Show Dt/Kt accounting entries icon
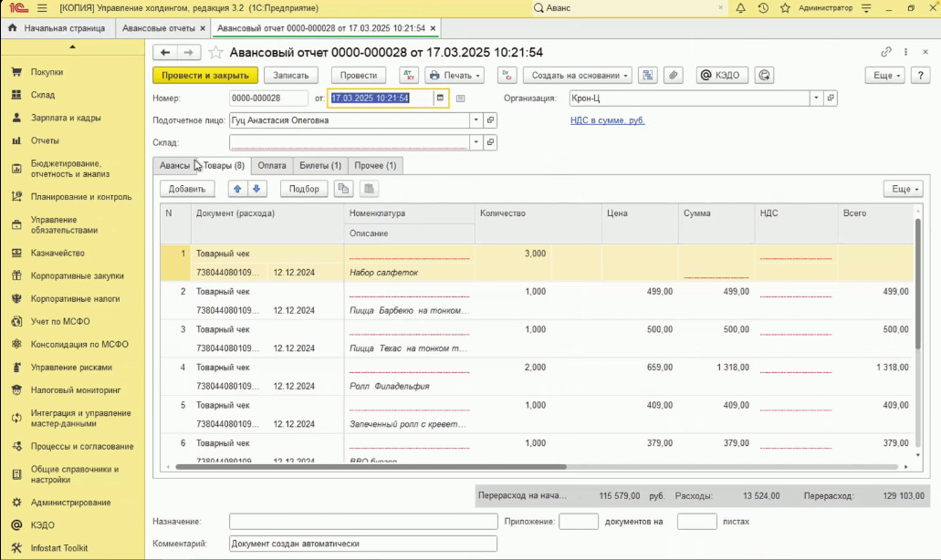The width and height of the screenshot is (941, 560). tap(408, 76)
